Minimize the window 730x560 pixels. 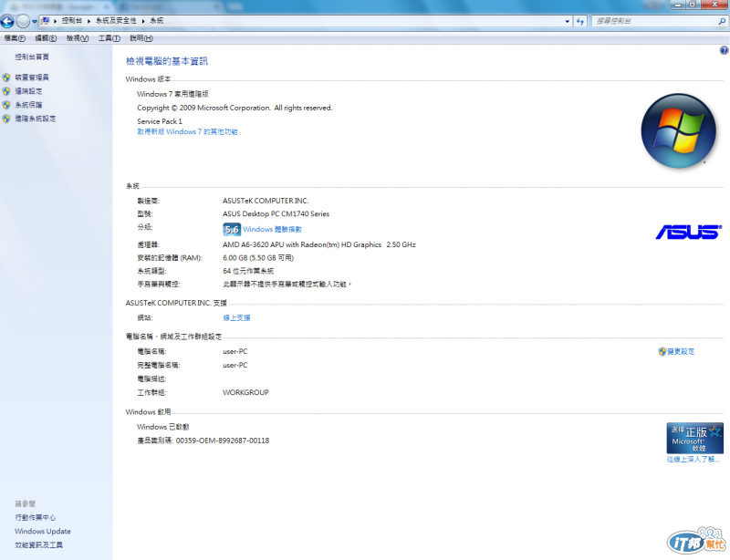[677, 5]
